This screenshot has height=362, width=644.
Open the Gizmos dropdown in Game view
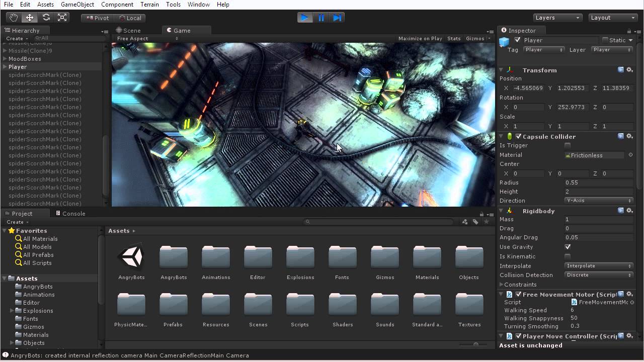(x=477, y=39)
